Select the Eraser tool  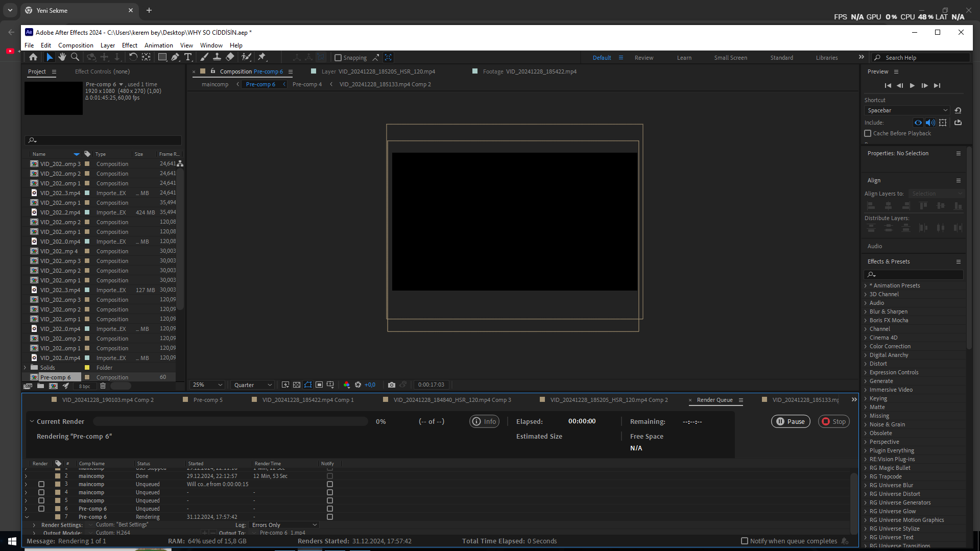230,57
